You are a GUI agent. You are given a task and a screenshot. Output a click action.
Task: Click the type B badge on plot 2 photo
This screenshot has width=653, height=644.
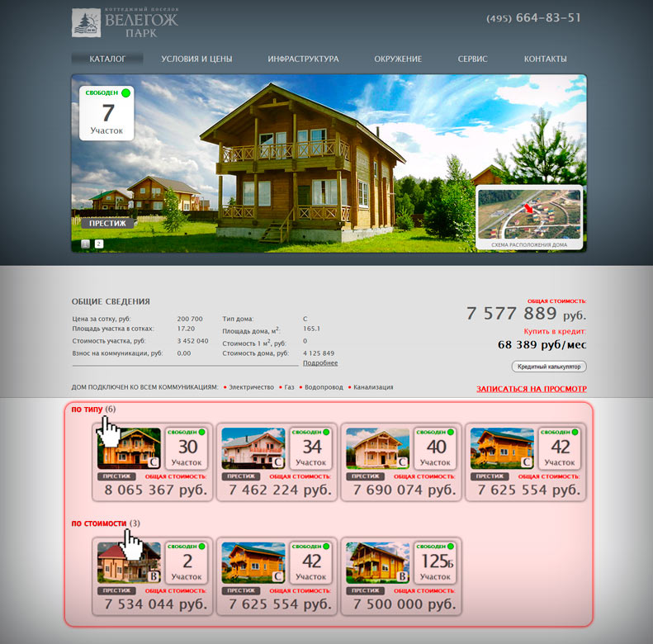coord(154,576)
